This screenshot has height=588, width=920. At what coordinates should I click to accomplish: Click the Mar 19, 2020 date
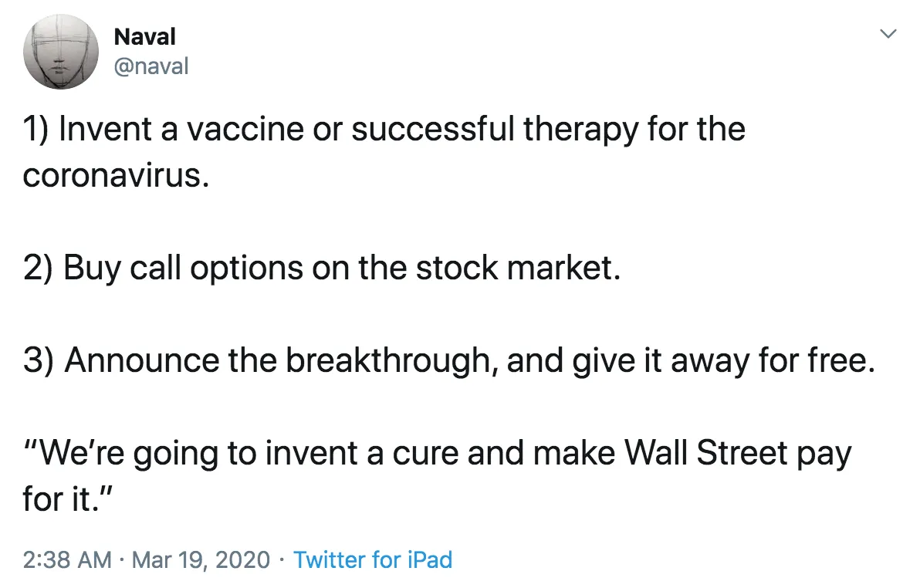[x=201, y=559]
